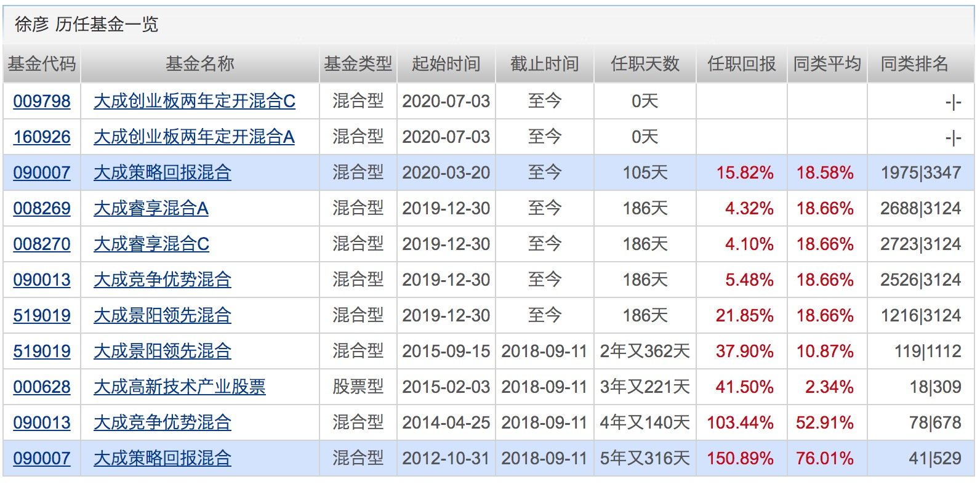Screen dimensions: 980x484
Task: Click the 截止时间 column header
Action: [545, 63]
